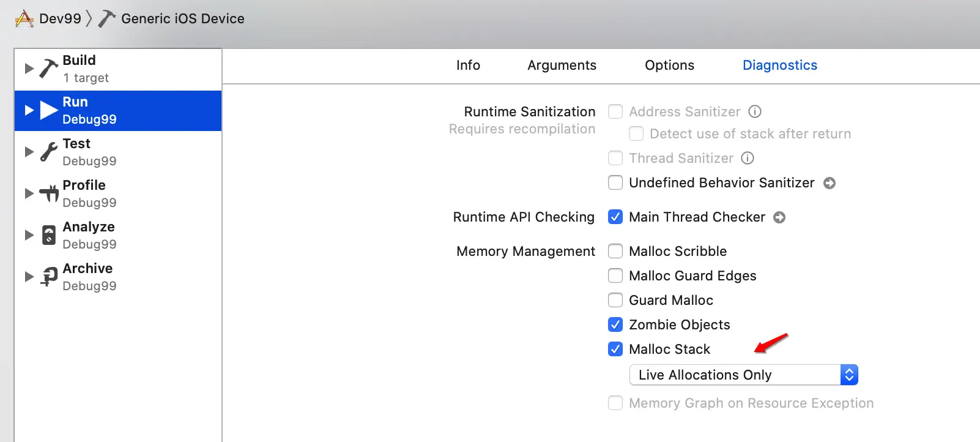980x442 pixels.
Task: Uncheck the Malloc Stack checkbox
Action: 615,349
